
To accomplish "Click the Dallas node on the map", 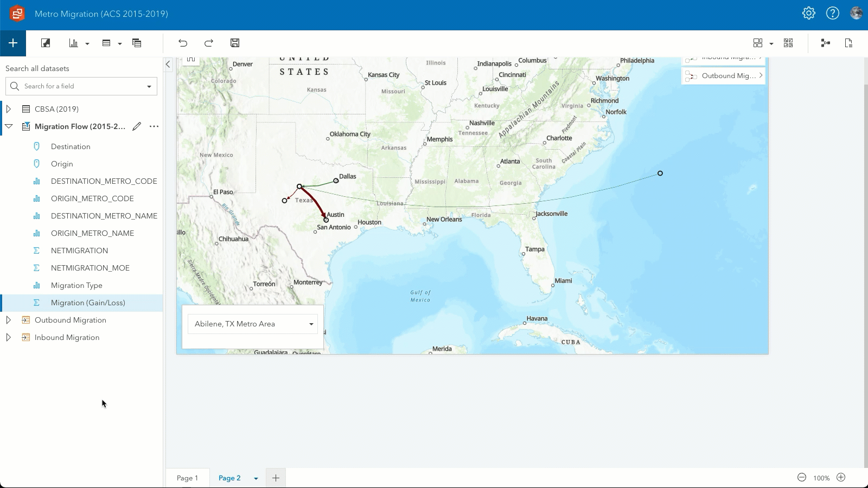I will [336, 181].
